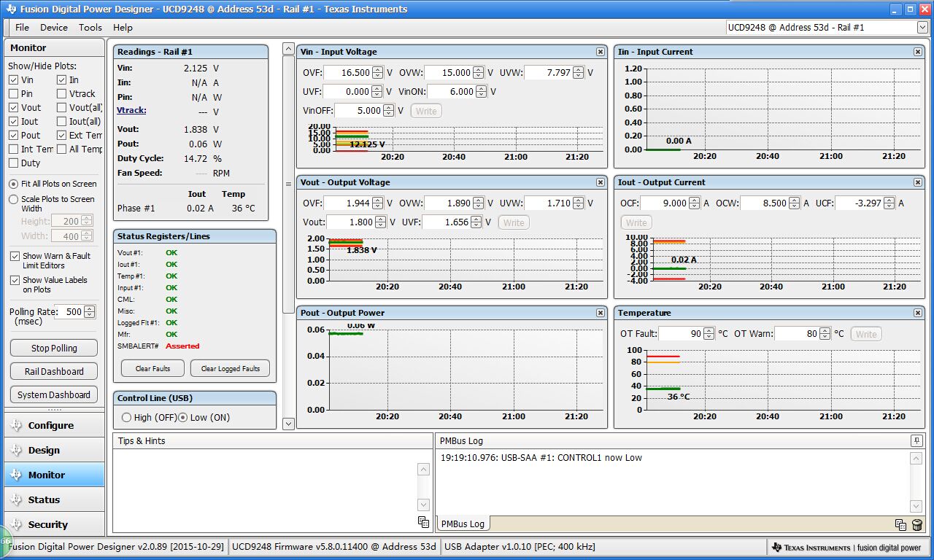Click the PMBus Log trash can icon
The width and height of the screenshot is (934, 560).
pos(916,524)
